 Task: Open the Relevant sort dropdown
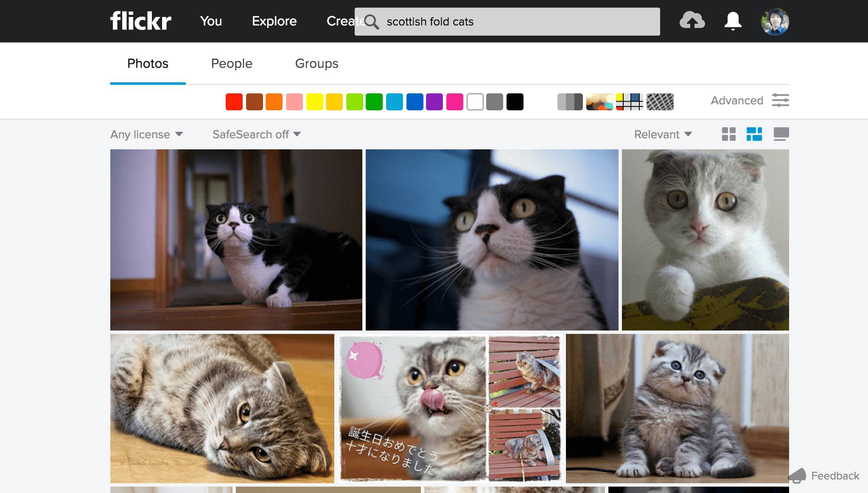coord(663,135)
